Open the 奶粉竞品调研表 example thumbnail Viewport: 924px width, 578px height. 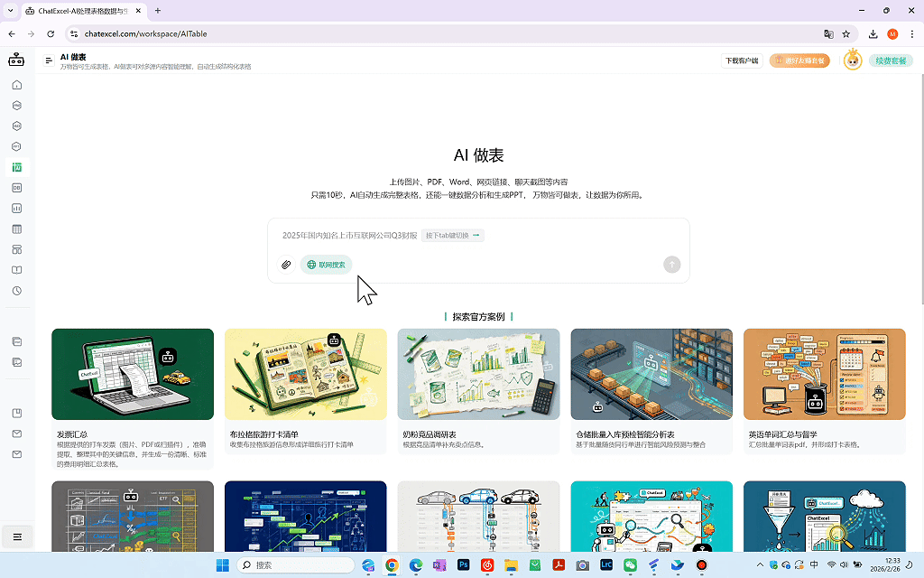[478, 374]
